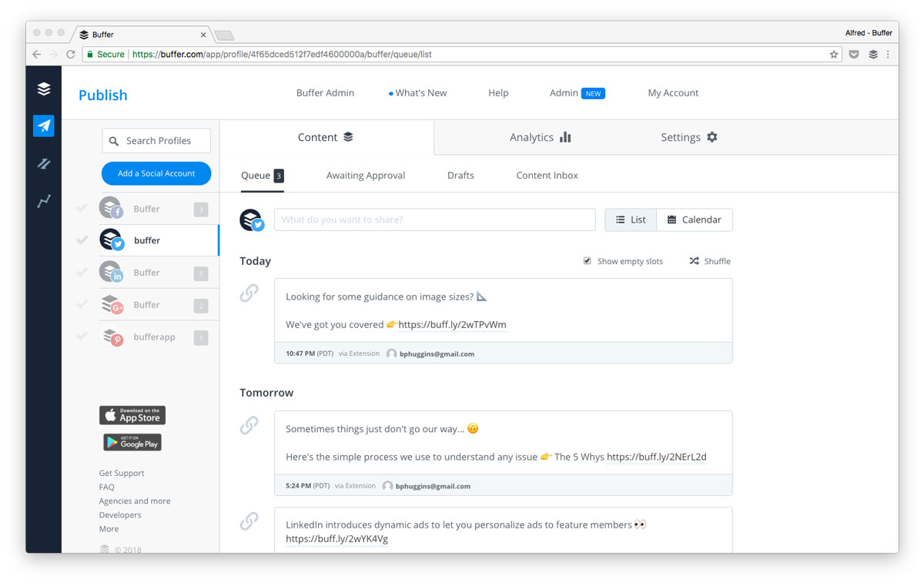
Task: Click the green Secure padlock
Action: pos(90,55)
